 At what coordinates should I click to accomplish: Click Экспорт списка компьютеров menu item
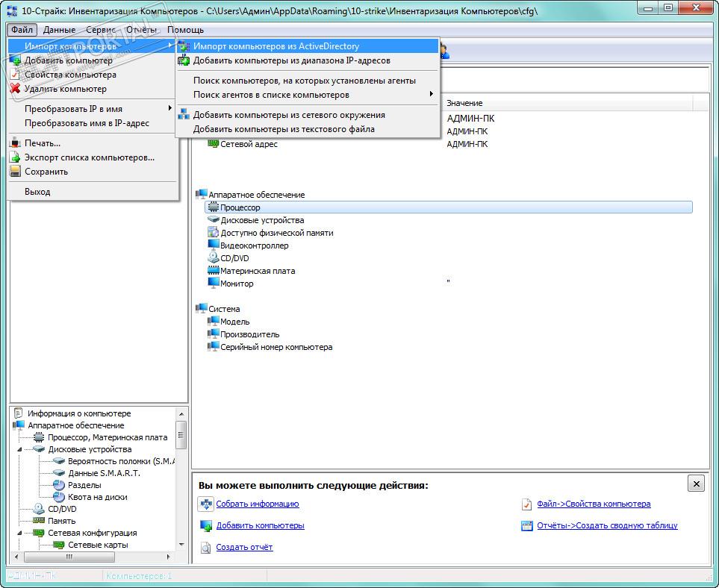[x=92, y=157]
